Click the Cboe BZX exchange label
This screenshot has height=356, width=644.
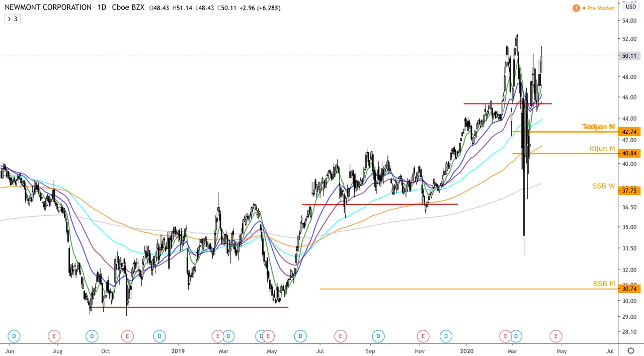click(128, 8)
